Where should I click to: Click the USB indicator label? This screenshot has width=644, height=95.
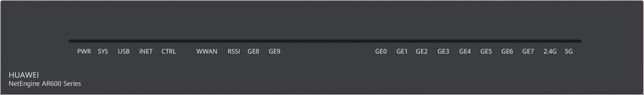pyautogui.click(x=124, y=51)
